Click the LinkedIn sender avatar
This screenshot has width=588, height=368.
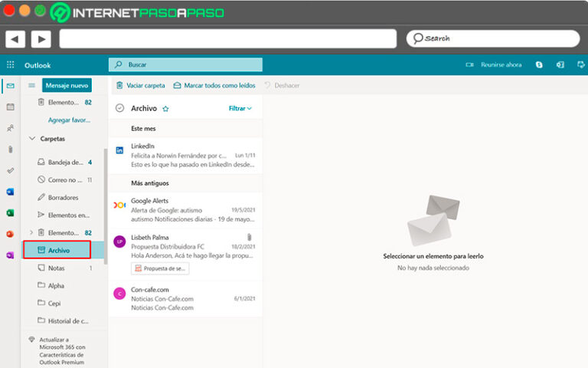[119, 150]
